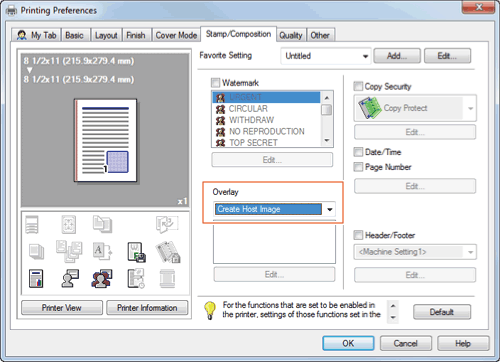Click the single user authentication icon

pos(70,279)
